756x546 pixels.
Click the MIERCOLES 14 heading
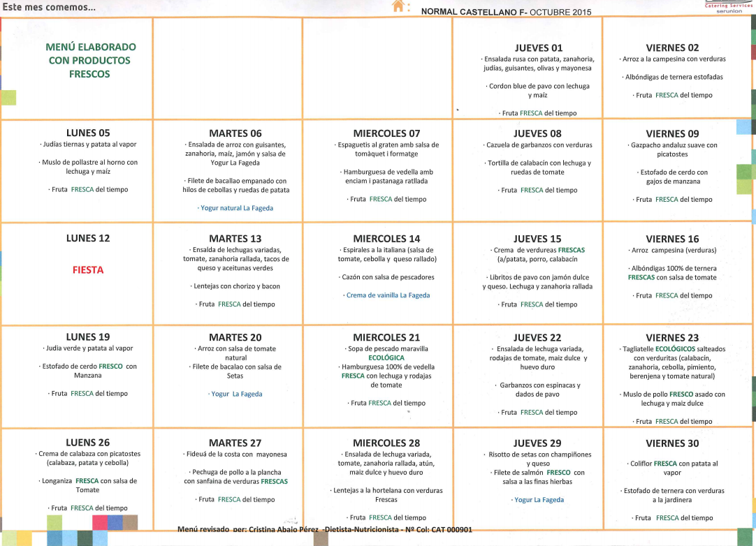386,239
